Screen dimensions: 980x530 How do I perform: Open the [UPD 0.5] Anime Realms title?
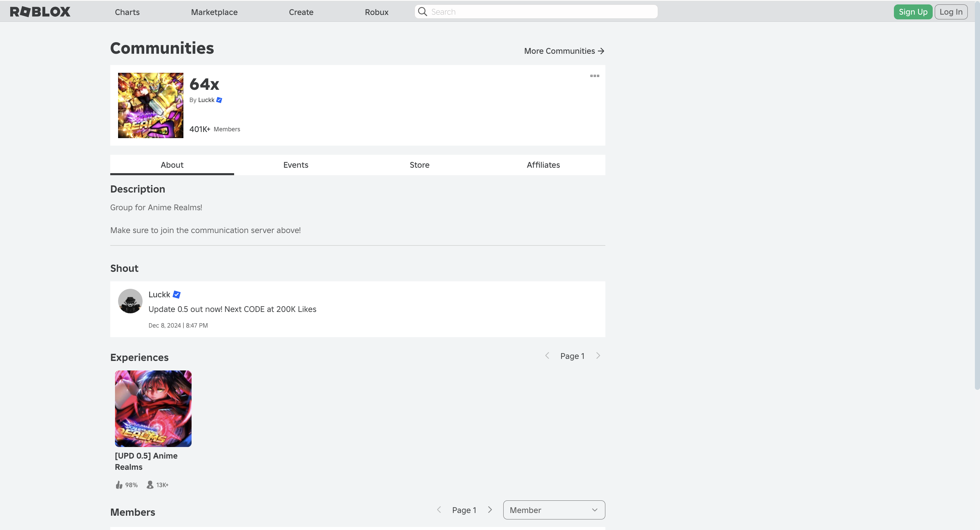click(146, 461)
